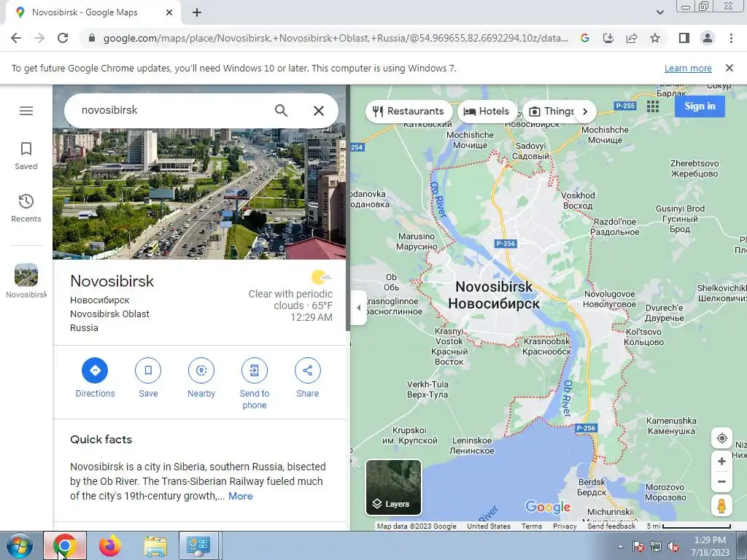Click United States in map footer
Screen dimensions: 747x560
tap(488, 526)
